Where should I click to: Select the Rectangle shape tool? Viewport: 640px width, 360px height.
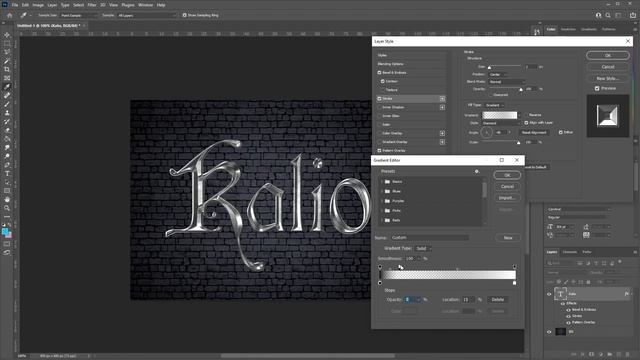tap(7, 191)
